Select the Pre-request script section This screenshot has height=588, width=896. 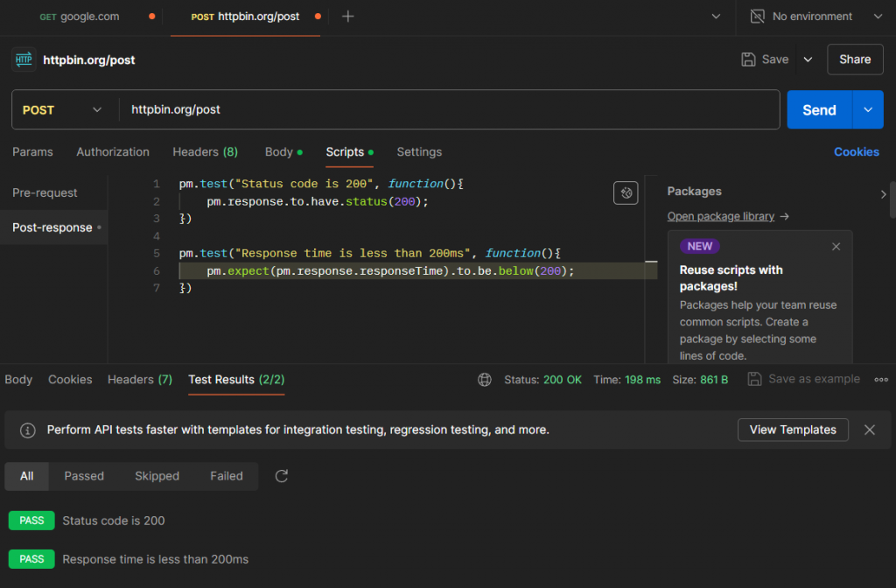[x=45, y=192]
